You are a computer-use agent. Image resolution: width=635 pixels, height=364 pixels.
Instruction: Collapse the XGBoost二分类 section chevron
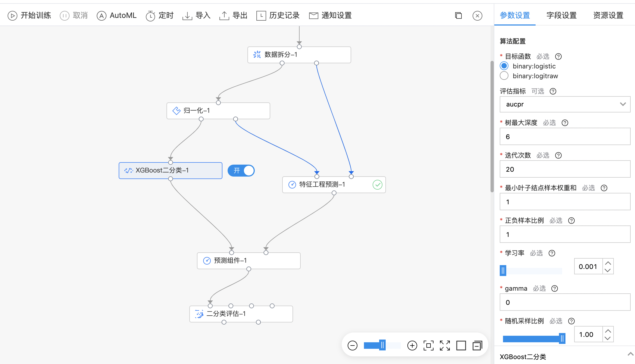pyautogui.click(x=631, y=354)
